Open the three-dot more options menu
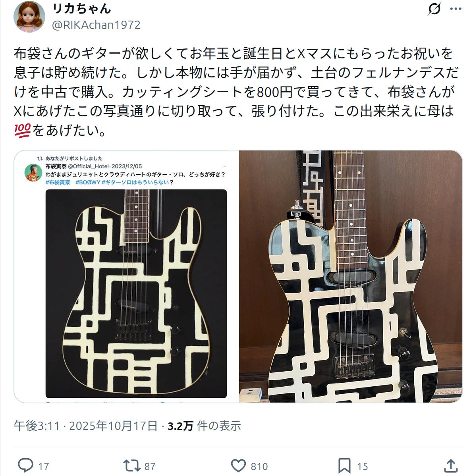471x476 pixels. (456, 9)
